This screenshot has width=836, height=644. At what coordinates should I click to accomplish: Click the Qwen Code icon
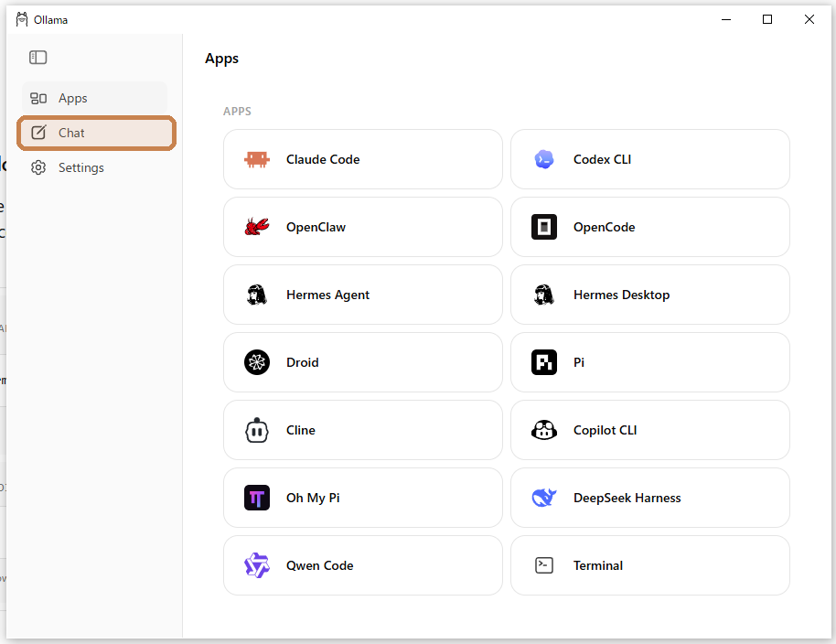[257, 565]
